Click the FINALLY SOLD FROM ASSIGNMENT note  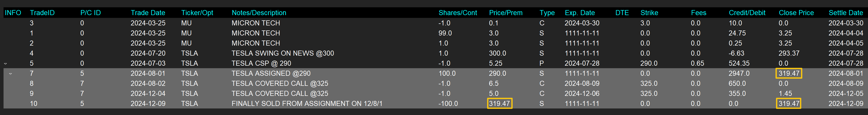pyautogui.click(x=307, y=104)
